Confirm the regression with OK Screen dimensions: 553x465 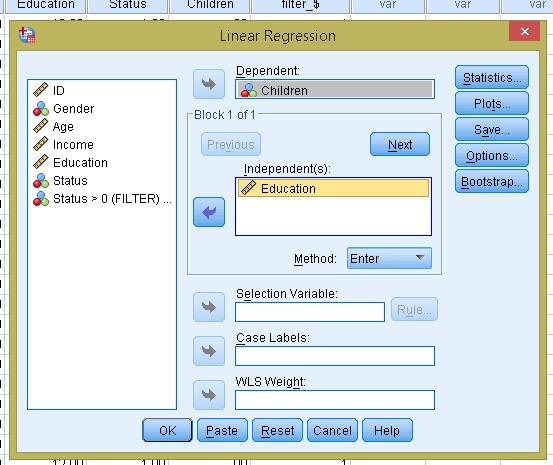(x=167, y=430)
